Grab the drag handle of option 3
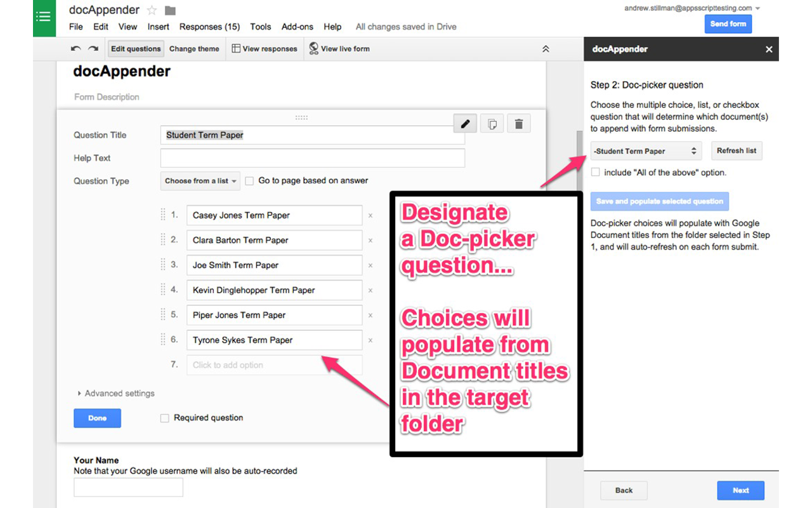 click(x=163, y=265)
